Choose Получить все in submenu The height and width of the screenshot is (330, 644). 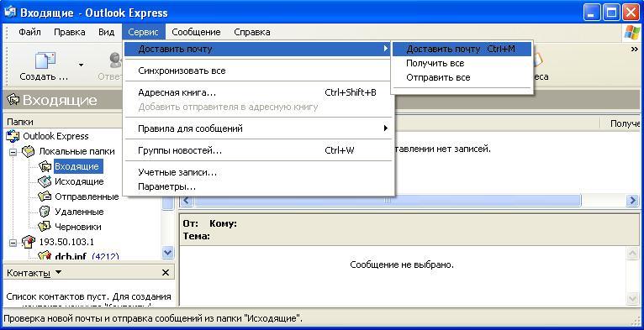click(x=462, y=63)
